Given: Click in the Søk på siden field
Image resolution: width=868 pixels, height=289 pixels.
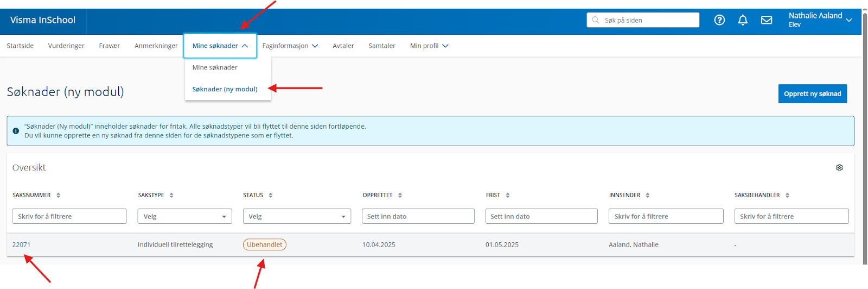Looking at the screenshot, I should point(643,20).
